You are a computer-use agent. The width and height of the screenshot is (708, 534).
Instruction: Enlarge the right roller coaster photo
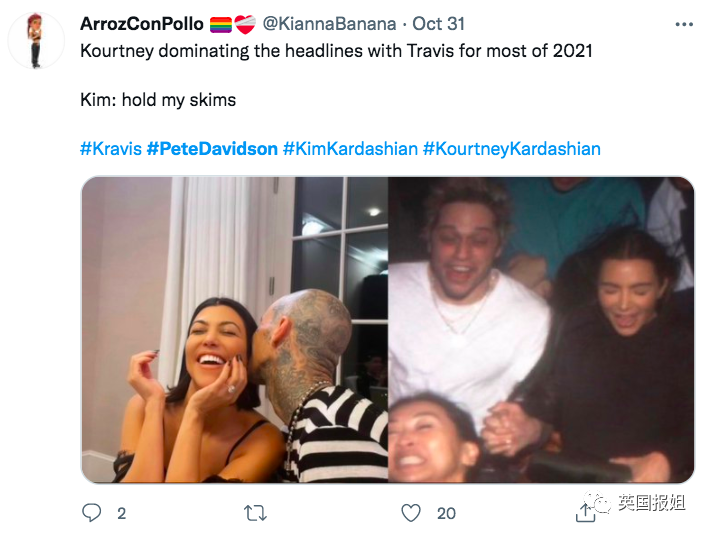541,330
